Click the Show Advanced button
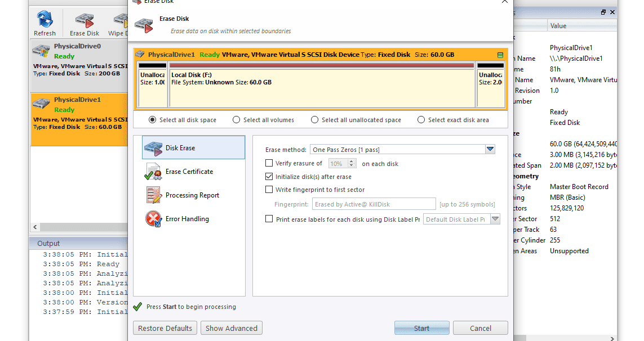 point(232,328)
